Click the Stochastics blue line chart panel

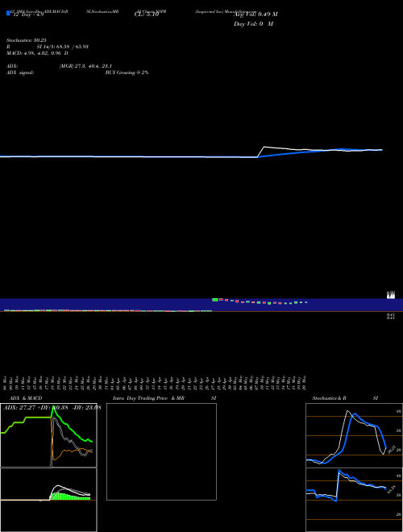coord(354,435)
